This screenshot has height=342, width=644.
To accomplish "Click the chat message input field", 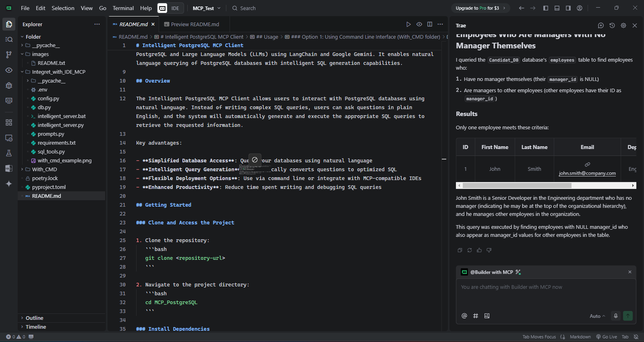I will point(546,294).
